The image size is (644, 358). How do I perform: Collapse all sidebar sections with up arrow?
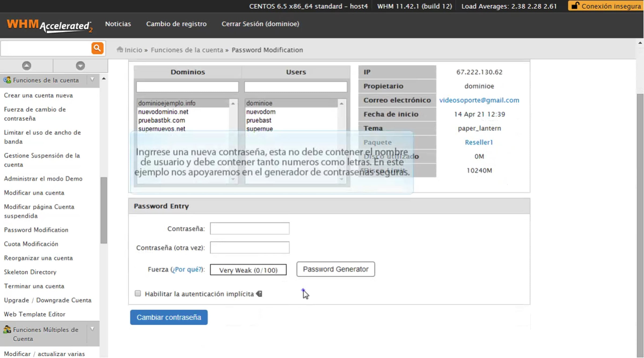pyautogui.click(x=27, y=66)
